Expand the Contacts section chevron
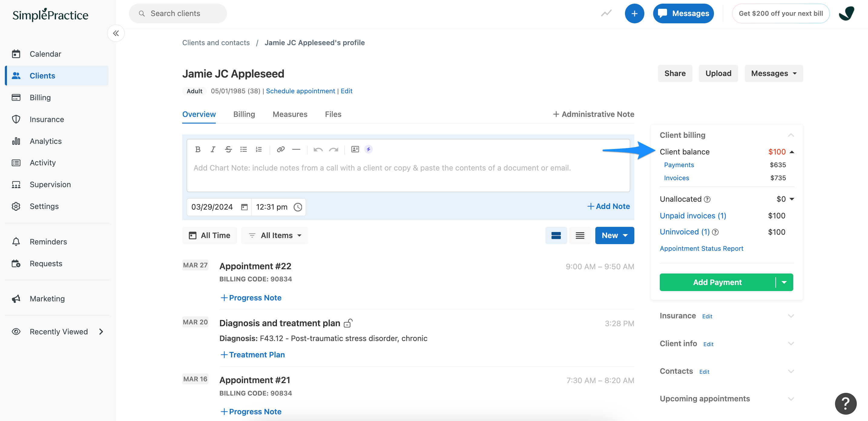The height and width of the screenshot is (421, 868). click(791, 371)
